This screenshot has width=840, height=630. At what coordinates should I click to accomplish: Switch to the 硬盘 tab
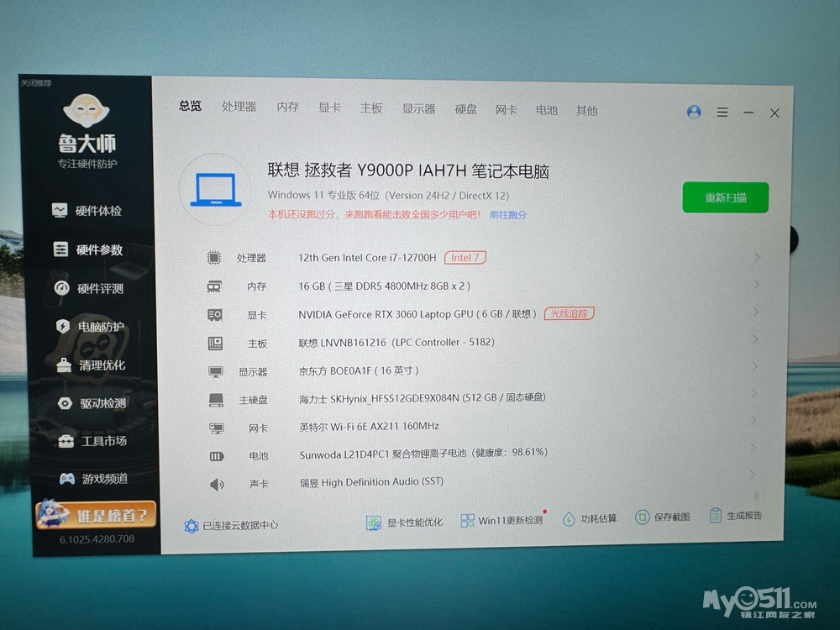pyautogui.click(x=466, y=109)
